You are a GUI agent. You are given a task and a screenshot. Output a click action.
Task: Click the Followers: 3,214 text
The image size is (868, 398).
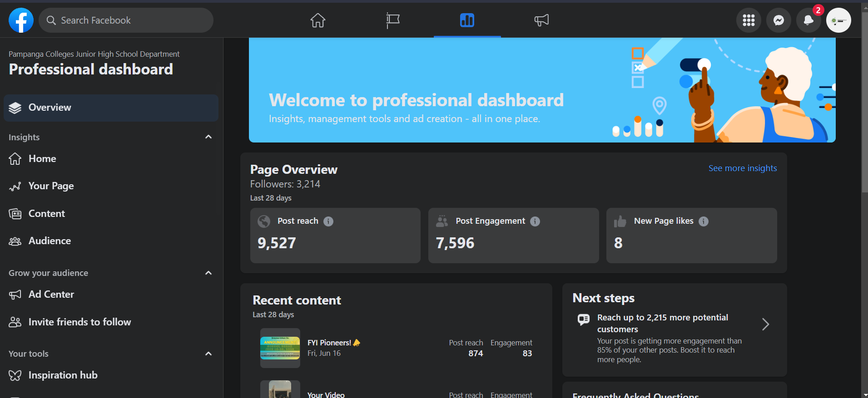[x=285, y=184]
